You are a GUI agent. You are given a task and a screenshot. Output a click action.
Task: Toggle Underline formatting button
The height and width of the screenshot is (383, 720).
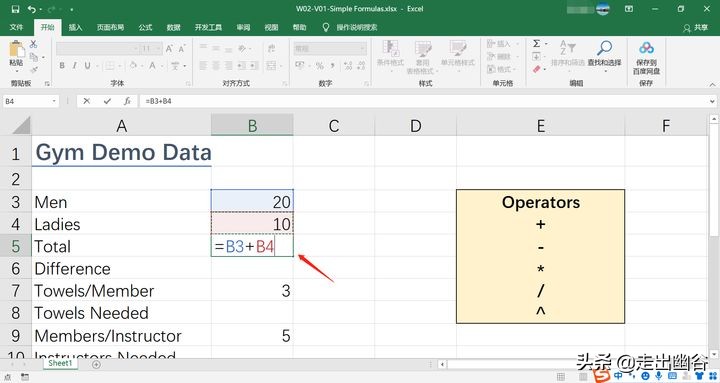(87, 66)
